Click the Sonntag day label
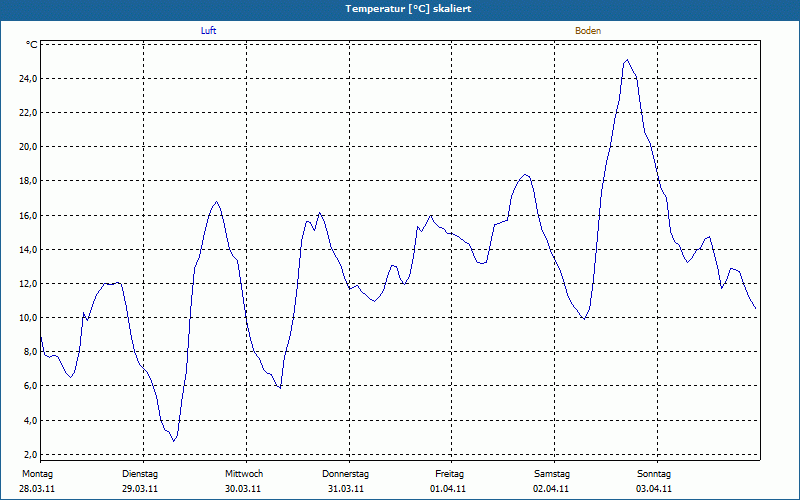800x500 pixels. [x=654, y=474]
